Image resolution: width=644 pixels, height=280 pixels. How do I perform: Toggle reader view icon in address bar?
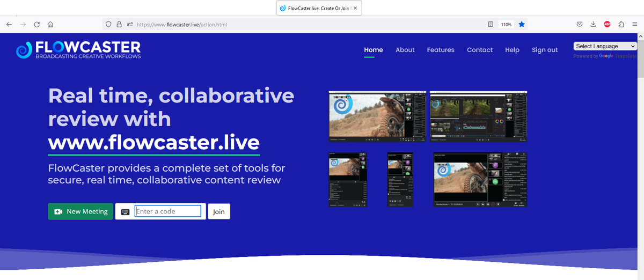[x=491, y=24]
